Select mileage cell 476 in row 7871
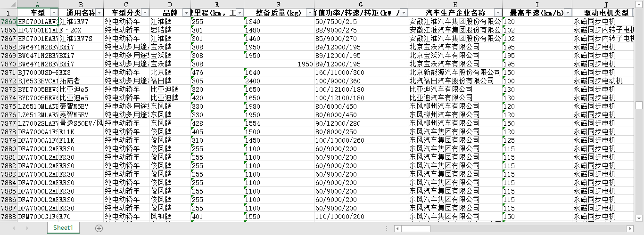The height and width of the screenshot is (235, 644). click(218, 72)
